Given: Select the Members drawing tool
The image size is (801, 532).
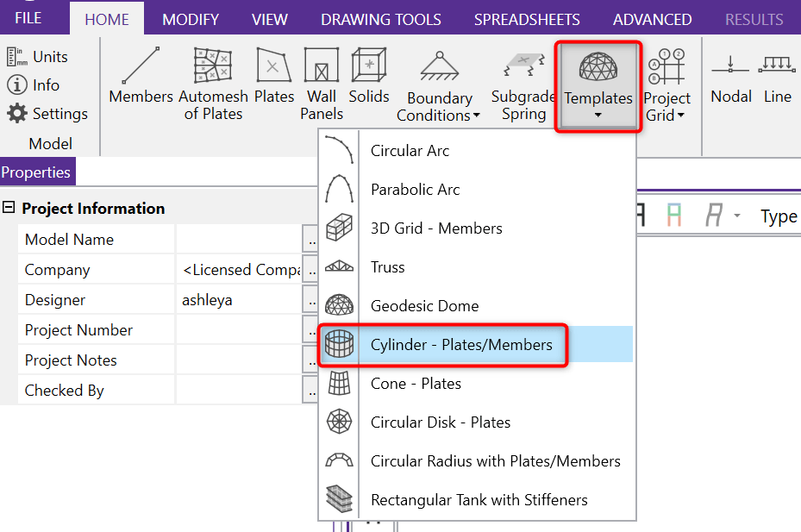Looking at the screenshot, I should pyautogui.click(x=141, y=78).
